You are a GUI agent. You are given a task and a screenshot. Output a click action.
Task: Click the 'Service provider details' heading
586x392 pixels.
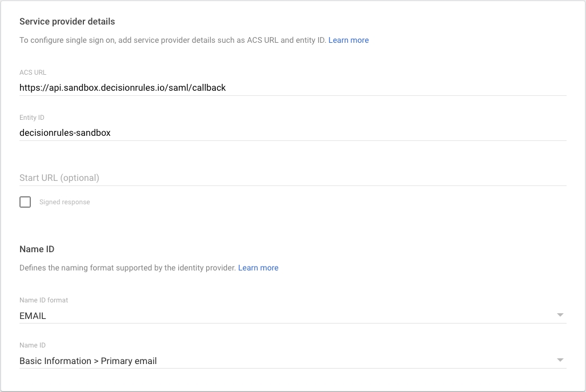[67, 22]
